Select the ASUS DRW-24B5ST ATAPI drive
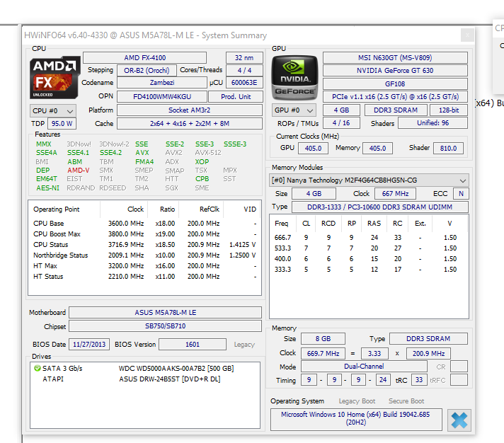 tap(144, 379)
